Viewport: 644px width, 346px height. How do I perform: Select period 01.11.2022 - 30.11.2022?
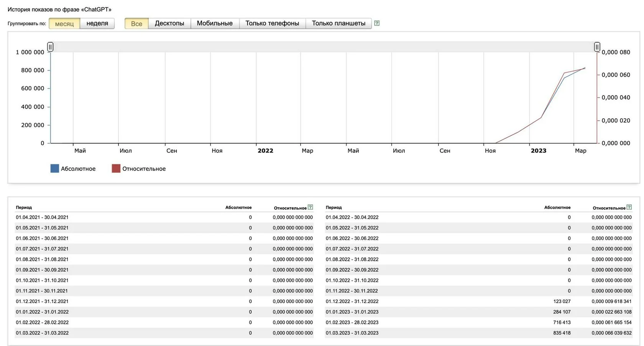[352, 291]
